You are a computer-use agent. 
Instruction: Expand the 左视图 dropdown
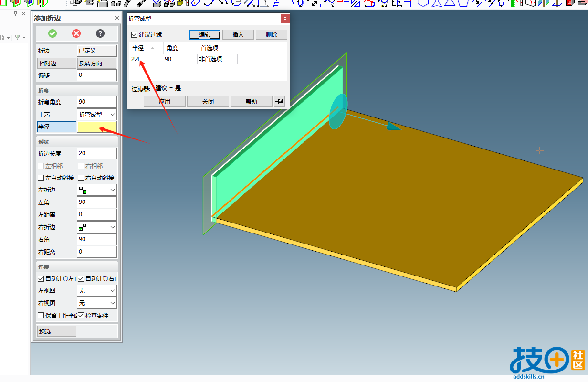point(97,290)
